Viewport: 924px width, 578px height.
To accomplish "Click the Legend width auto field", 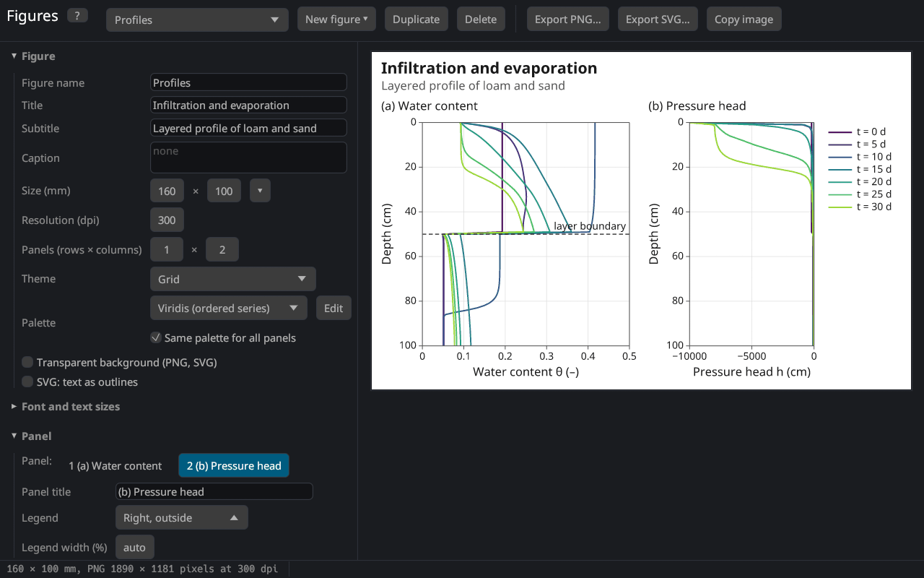I will coord(134,547).
